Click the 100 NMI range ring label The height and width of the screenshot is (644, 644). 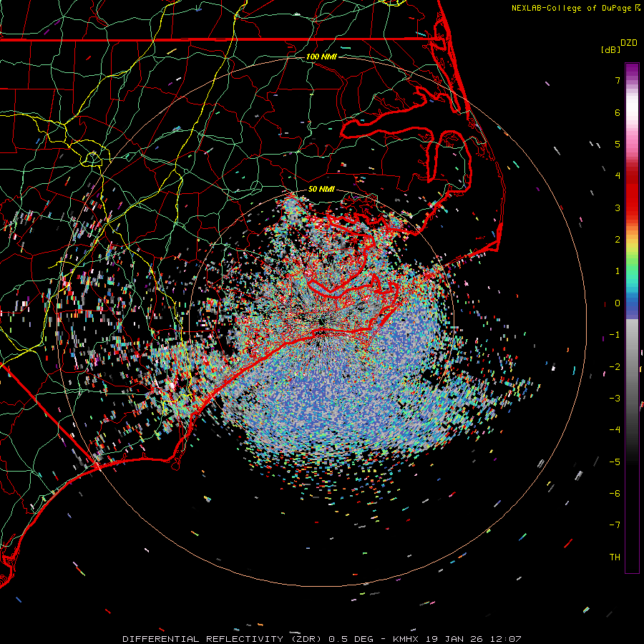pos(321,57)
